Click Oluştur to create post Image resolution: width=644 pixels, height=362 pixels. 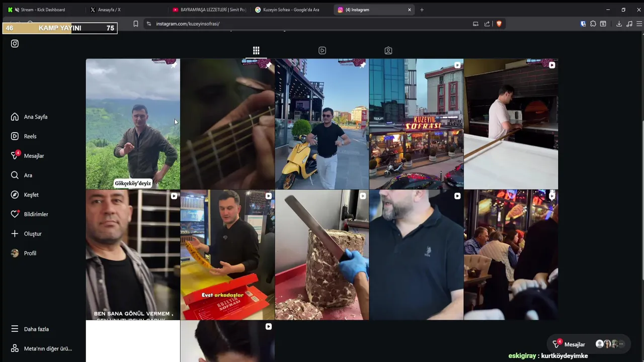coord(26,234)
